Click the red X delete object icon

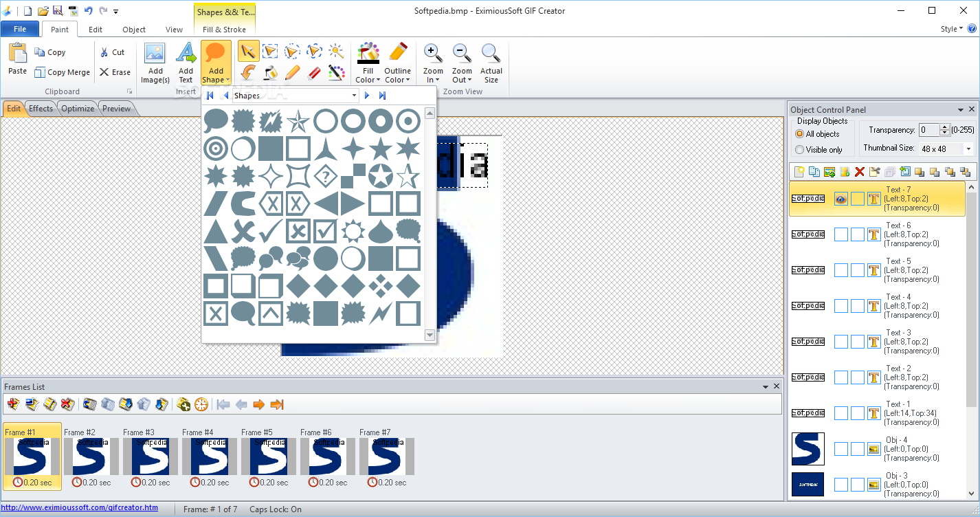coord(859,172)
